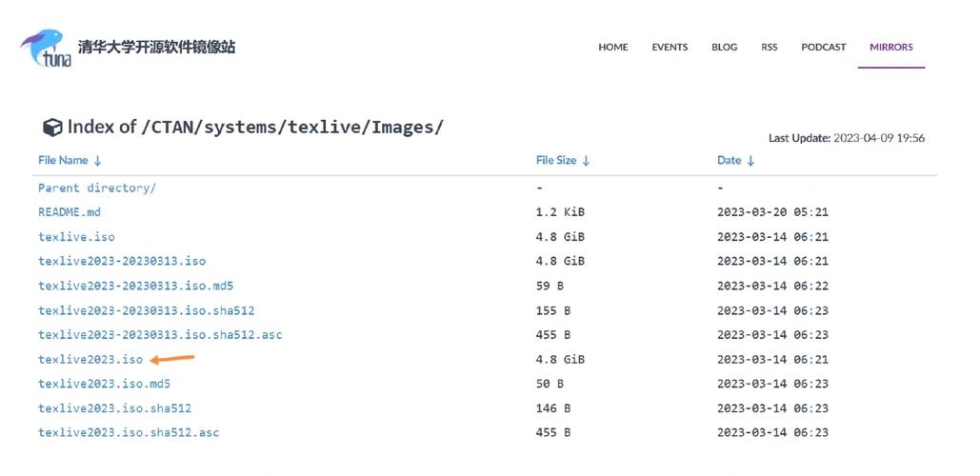Open the HOME nav item
The height and width of the screenshot is (476, 980).
click(x=613, y=47)
